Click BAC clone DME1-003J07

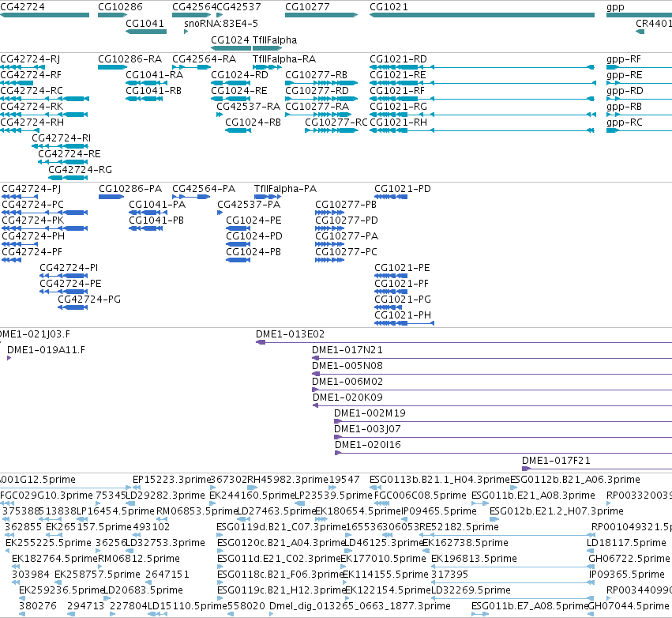pyautogui.click(x=503, y=438)
